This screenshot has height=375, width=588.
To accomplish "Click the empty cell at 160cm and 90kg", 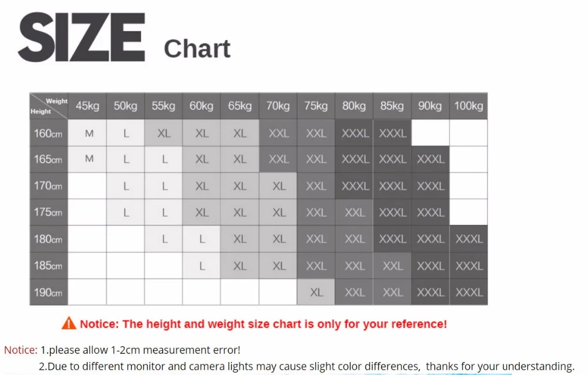I will [x=430, y=133].
